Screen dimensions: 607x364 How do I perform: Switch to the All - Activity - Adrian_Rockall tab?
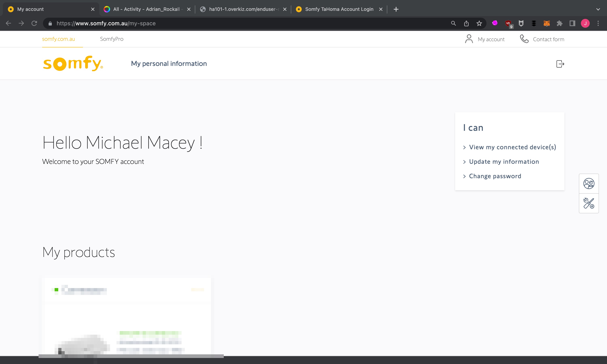coord(147,9)
